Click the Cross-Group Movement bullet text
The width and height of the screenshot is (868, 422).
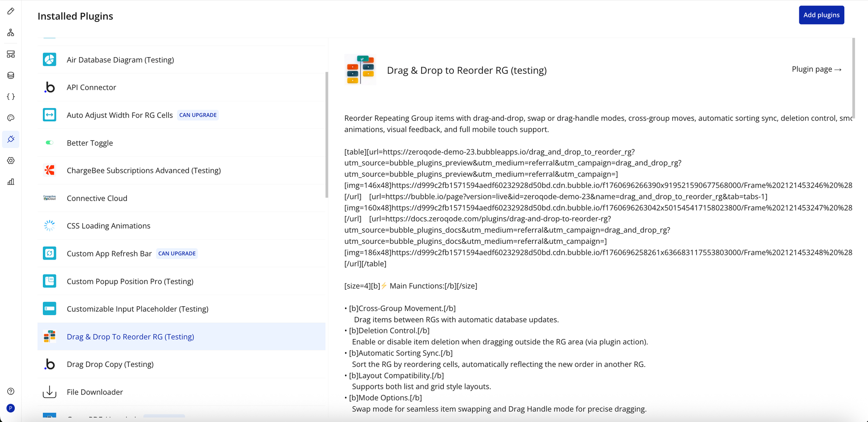click(x=402, y=308)
